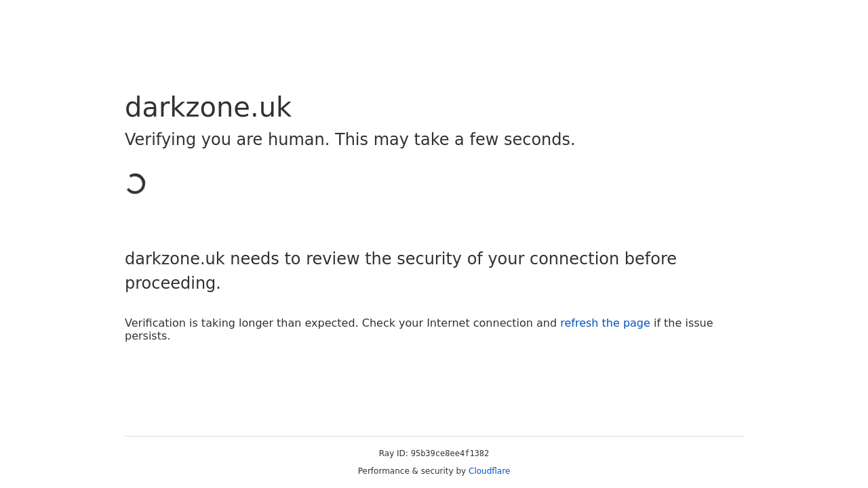The image size is (868, 488).
Task: Click the "Ray ID:" label
Action: pos(393,454)
